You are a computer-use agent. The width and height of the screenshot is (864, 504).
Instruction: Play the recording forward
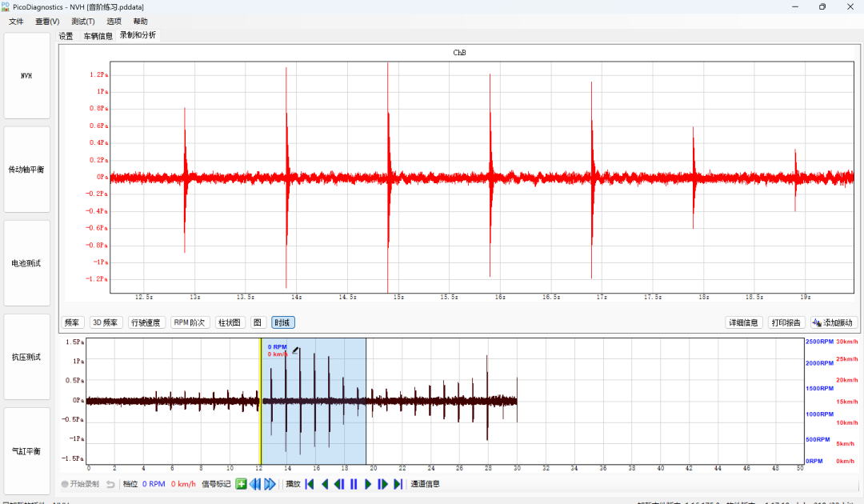(x=368, y=484)
